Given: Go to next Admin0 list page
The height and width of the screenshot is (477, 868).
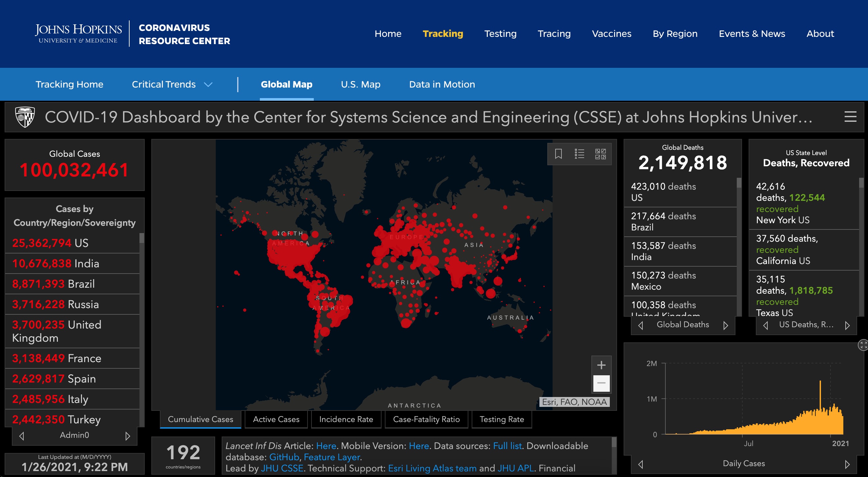Looking at the screenshot, I should coord(127,436).
